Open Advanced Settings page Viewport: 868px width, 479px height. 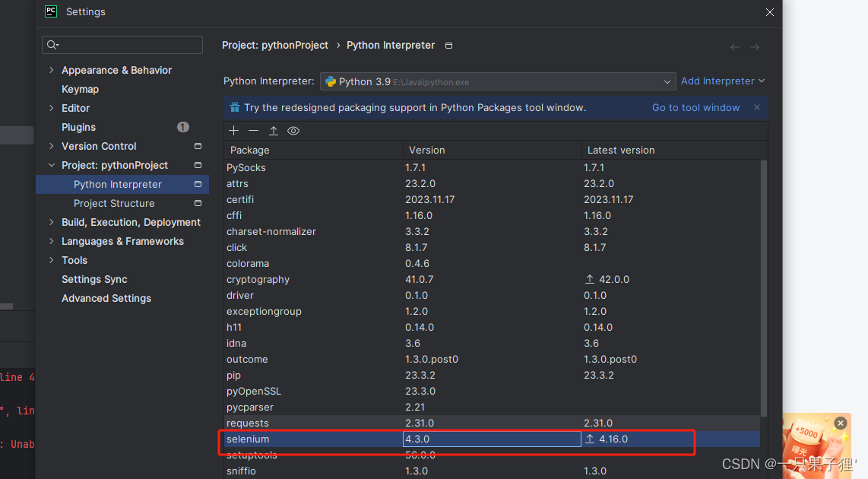click(106, 299)
